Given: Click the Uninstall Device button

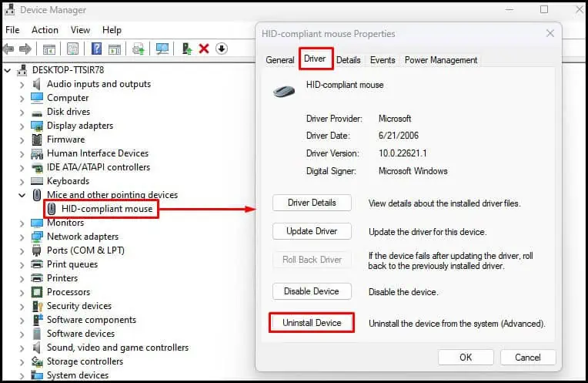Looking at the screenshot, I should point(312,323).
